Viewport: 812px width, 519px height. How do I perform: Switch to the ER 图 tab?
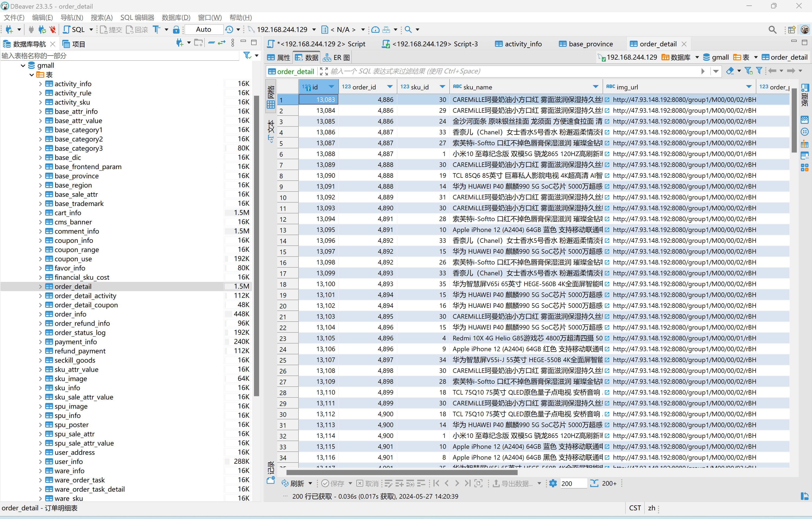(x=337, y=58)
